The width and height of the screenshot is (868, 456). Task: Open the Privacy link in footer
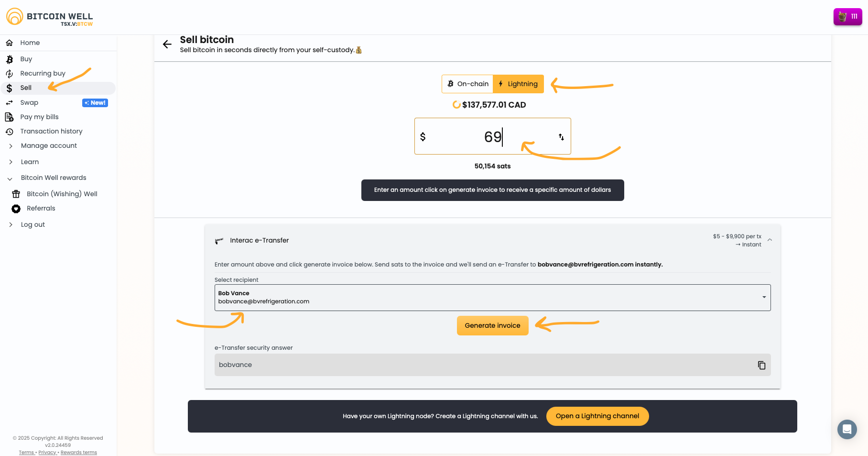47,452
